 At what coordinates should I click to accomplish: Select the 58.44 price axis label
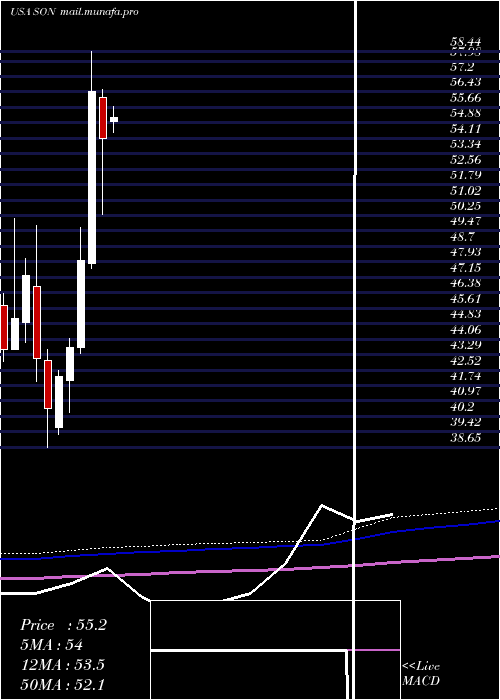466,42
